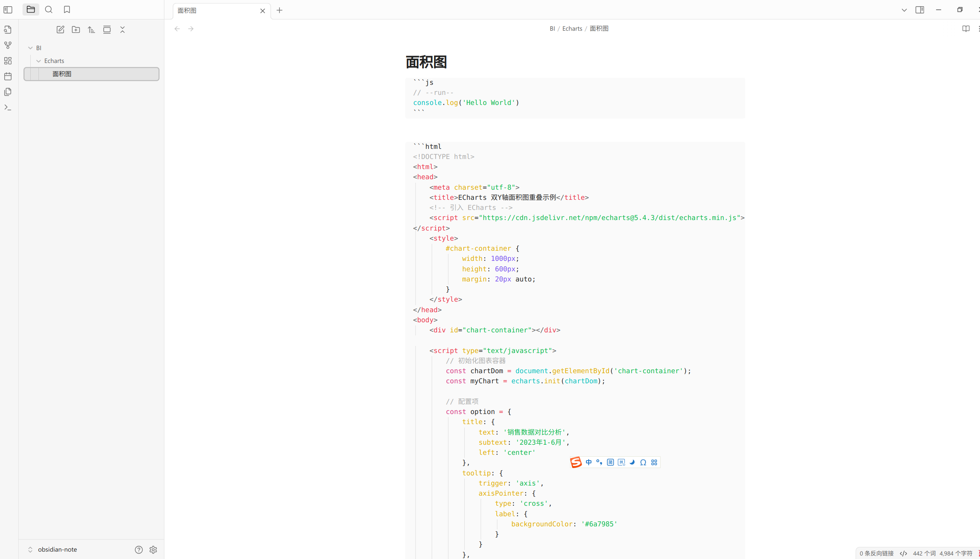This screenshot has height=559, width=980.
Task: Open command palette from ribbon
Action: [x=8, y=107]
